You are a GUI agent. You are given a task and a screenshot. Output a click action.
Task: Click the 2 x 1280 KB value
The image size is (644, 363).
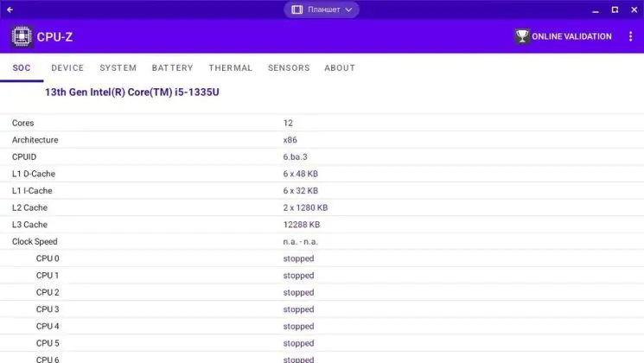tap(305, 207)
